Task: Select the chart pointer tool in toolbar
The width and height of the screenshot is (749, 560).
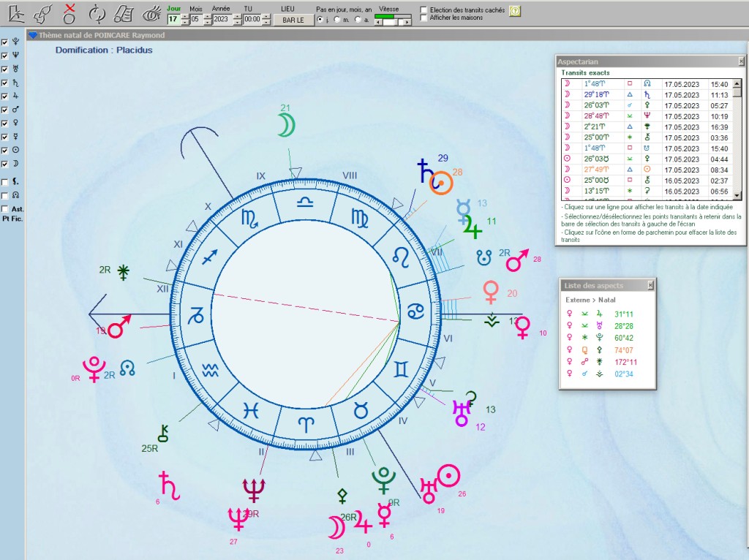Action: (17, 12)
